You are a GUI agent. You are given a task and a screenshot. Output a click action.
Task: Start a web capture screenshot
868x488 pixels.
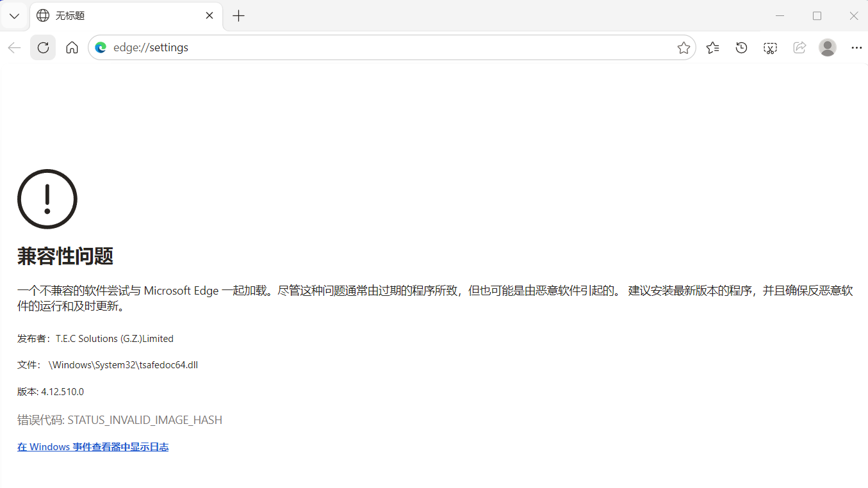(x=770, y=47)
